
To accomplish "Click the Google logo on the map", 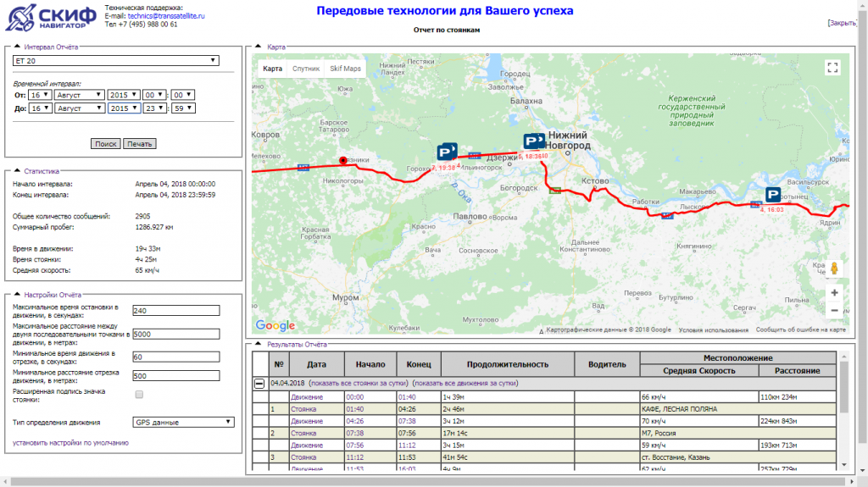I will 275,325.
